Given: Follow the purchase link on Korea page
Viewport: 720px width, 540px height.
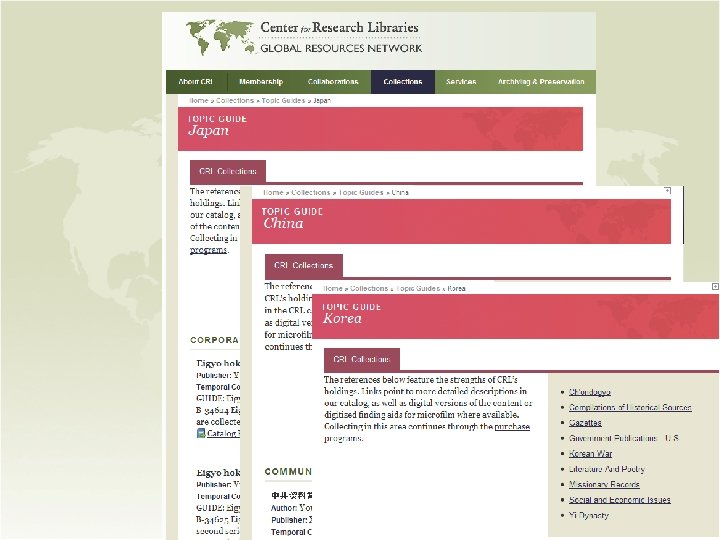Looking at the screenshot, I should point(512,426).
